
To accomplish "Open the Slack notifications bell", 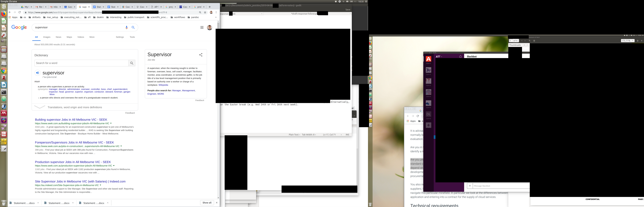I will (460, 57).
